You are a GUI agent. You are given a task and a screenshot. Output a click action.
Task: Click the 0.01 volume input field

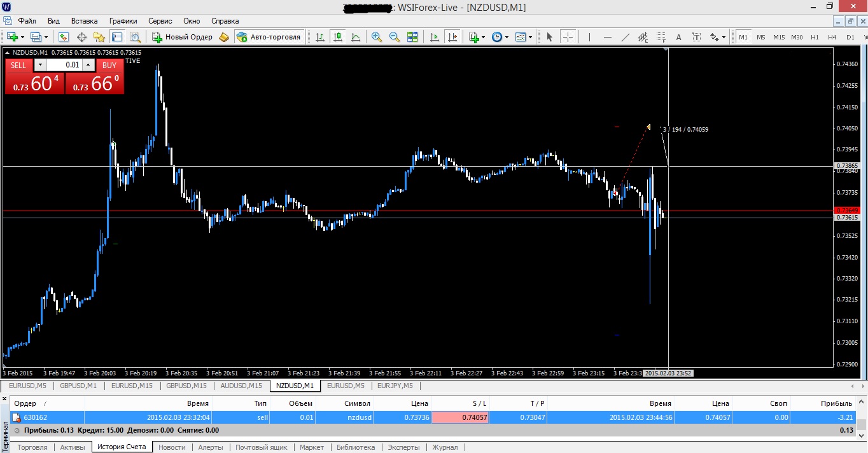click(x=64, y=65)
